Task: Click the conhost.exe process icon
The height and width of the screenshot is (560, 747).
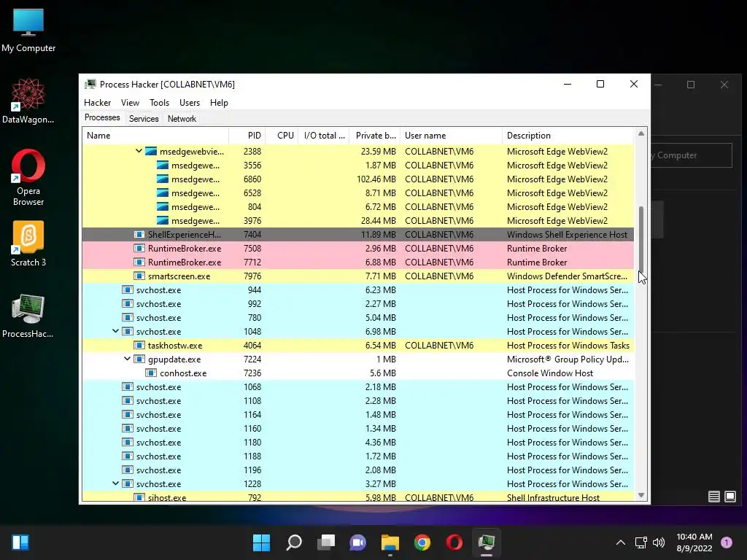Action: (151, 373)
